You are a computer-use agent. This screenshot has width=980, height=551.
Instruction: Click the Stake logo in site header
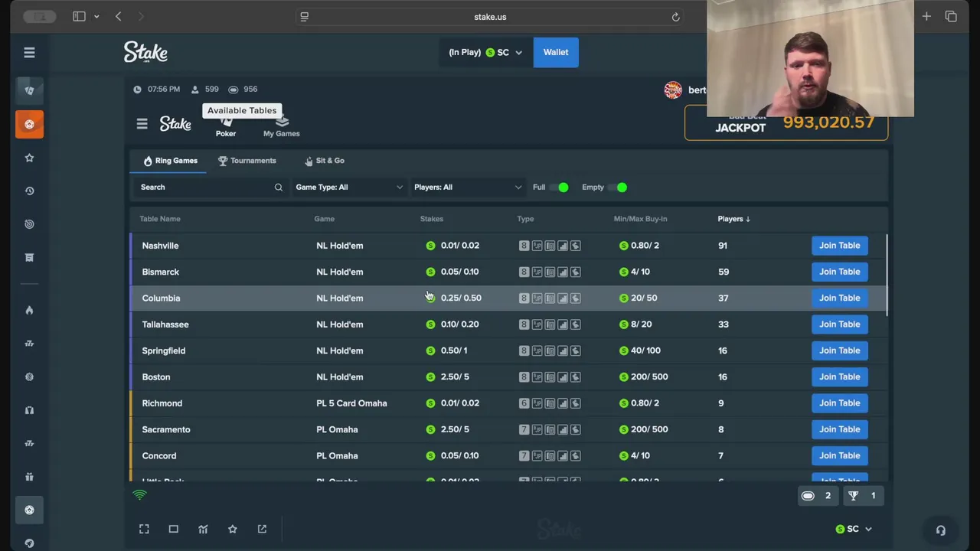click(145, 52)
